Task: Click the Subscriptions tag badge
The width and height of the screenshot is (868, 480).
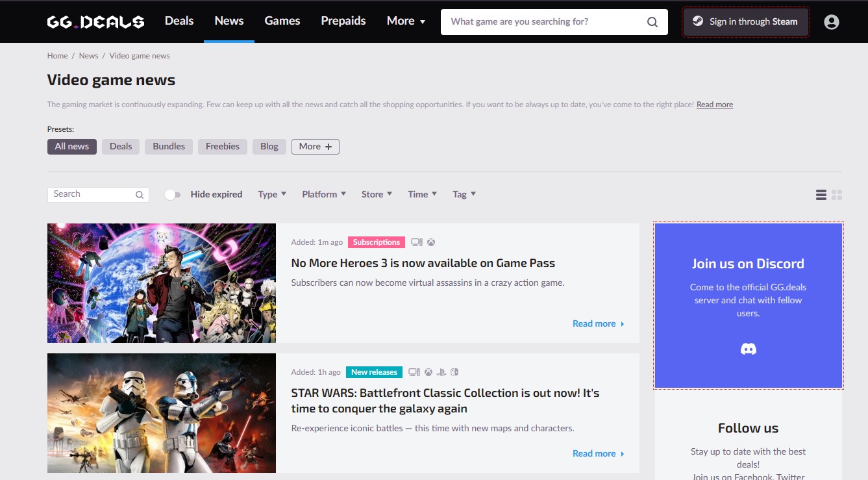Action: [377, 242]
